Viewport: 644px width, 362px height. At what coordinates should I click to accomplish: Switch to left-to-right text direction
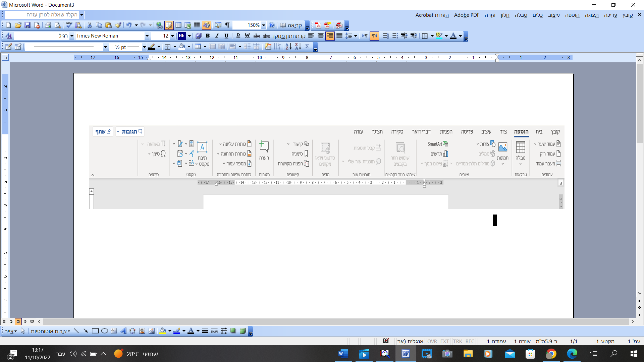(x=365, y=36)
